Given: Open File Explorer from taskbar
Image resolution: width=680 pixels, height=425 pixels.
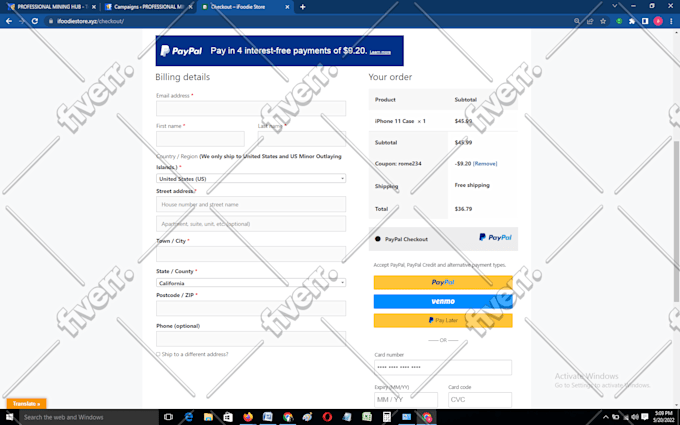Looking at the screenshot, I should pyautogui.click(x=208, y=417).
